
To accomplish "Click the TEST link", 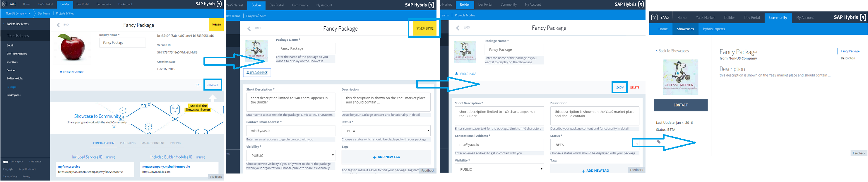I will click(198, 85).
